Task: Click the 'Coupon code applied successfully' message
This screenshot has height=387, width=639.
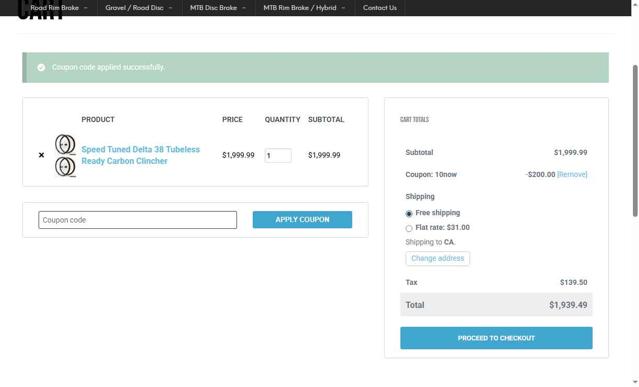Action: pos(108,67)
